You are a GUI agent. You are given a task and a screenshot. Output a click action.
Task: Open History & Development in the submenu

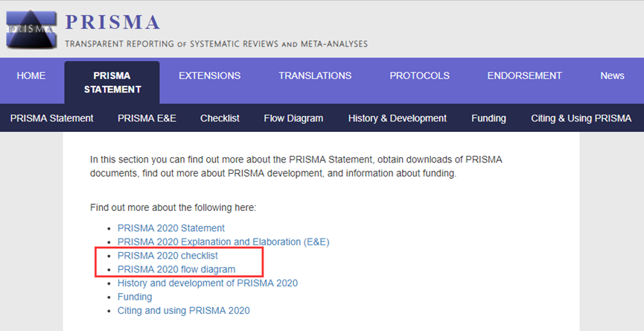[x=397, y=118]
